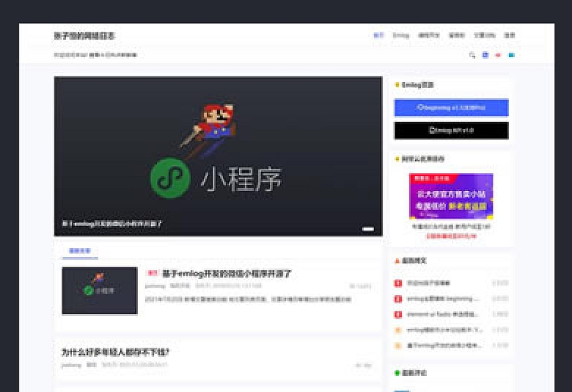Select the underlined latest-articles tab above the post list
Viewport: 572px width, 392px height.
point(80,251)
